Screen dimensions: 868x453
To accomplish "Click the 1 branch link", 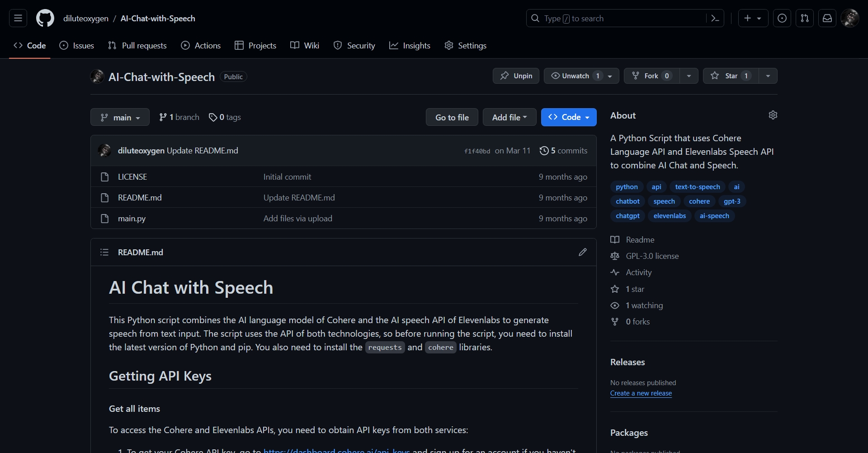I will pos(179,117).
